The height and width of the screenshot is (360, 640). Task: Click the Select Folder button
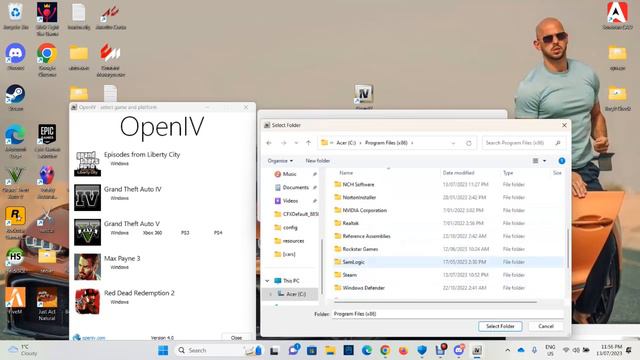[500, 326]
